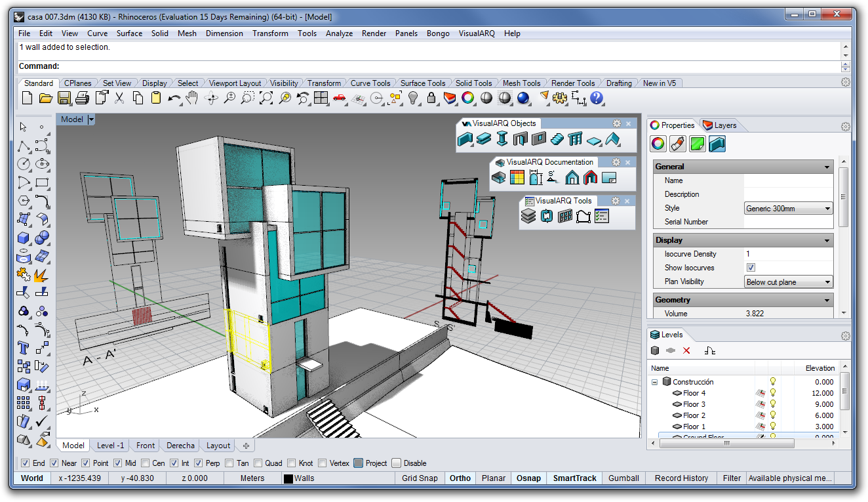Click the Undo arrow icon
Image resolution: width=868 pixels, height=502 pixels.
[x=174, y=98]
